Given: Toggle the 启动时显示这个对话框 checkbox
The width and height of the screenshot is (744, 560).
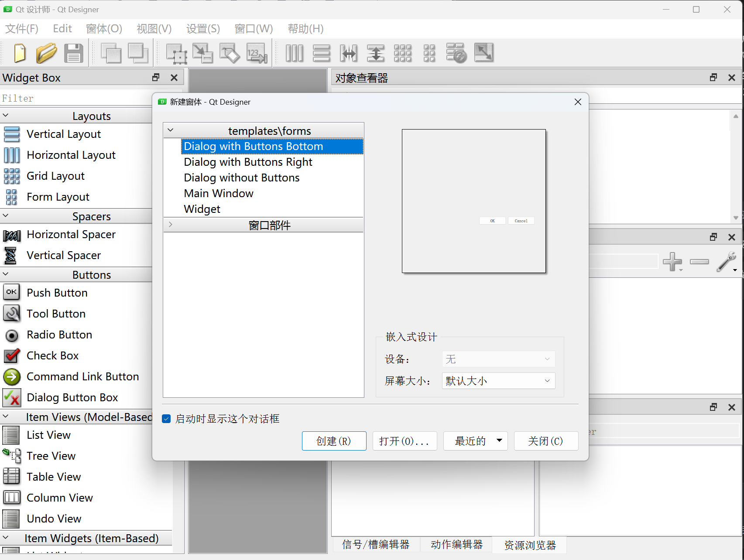Looking at the screenshot, I should (166, 419).
